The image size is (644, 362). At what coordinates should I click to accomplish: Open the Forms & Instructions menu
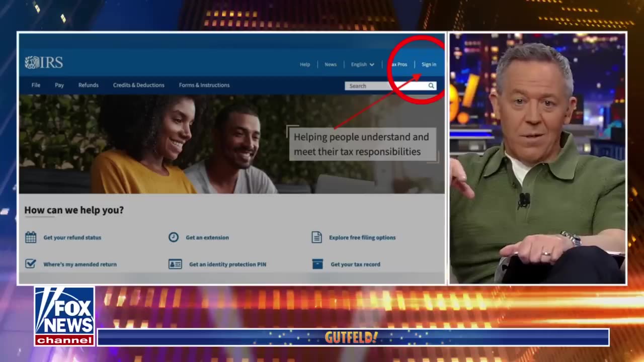[x=204, y=85]
